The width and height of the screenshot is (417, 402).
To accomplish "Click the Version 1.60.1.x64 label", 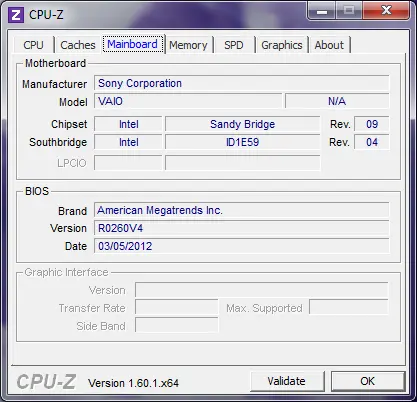I will [x=133, y=383].
